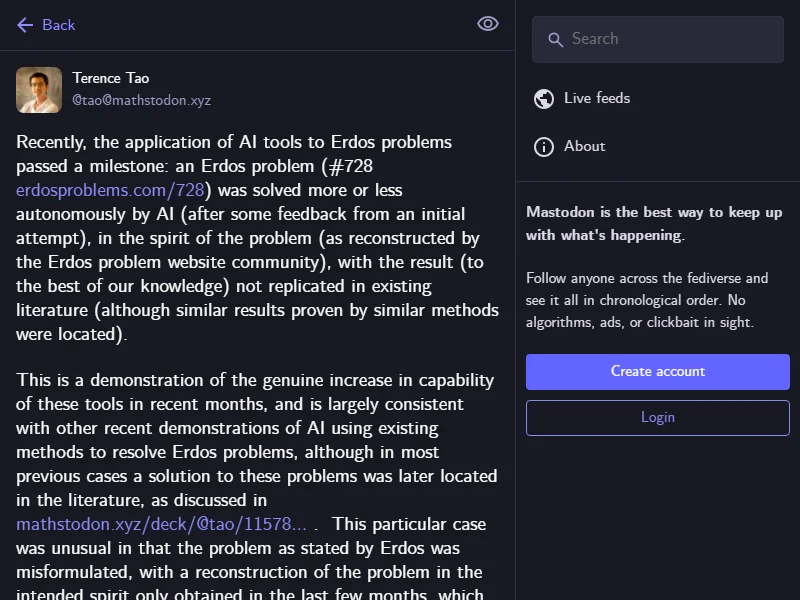Click the Live feeds globe icon
Viewport: 800px width, 600px height.
(544, 98)
